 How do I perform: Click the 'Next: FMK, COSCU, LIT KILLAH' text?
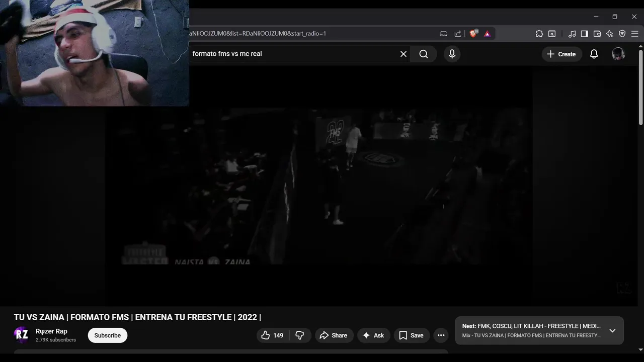531,326
